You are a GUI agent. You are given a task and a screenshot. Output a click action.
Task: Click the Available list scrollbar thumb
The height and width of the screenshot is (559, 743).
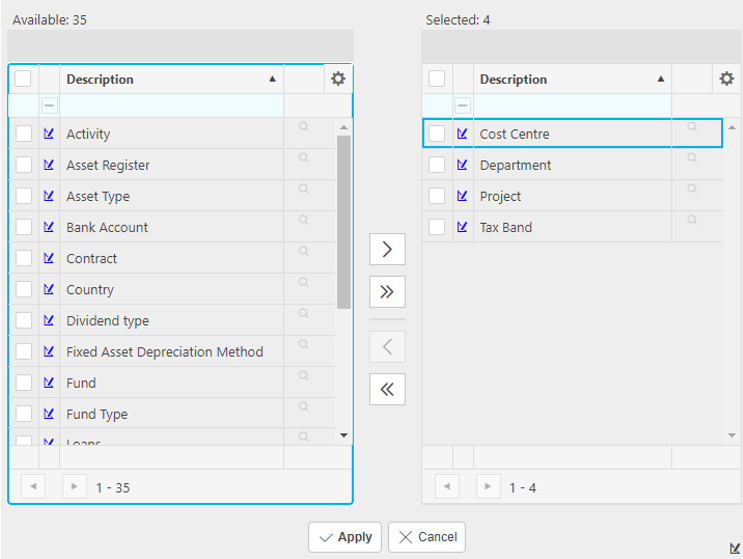pyautogui.click(x=344, y=222)
